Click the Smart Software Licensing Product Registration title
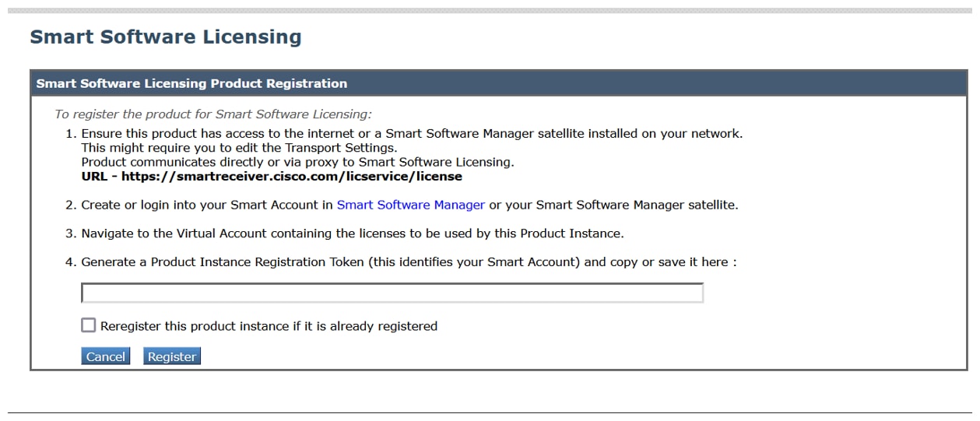Viewport: 980px width, 421px height. click(191, 83)
